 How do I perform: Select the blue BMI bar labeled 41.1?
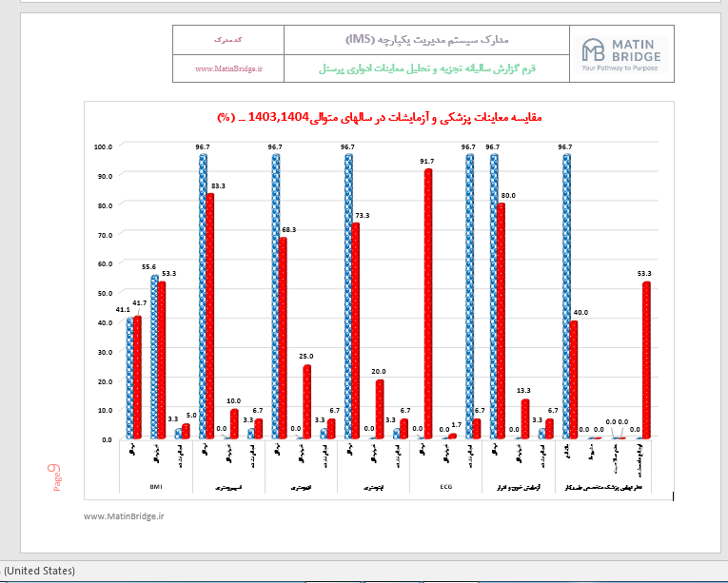point(130,378)
